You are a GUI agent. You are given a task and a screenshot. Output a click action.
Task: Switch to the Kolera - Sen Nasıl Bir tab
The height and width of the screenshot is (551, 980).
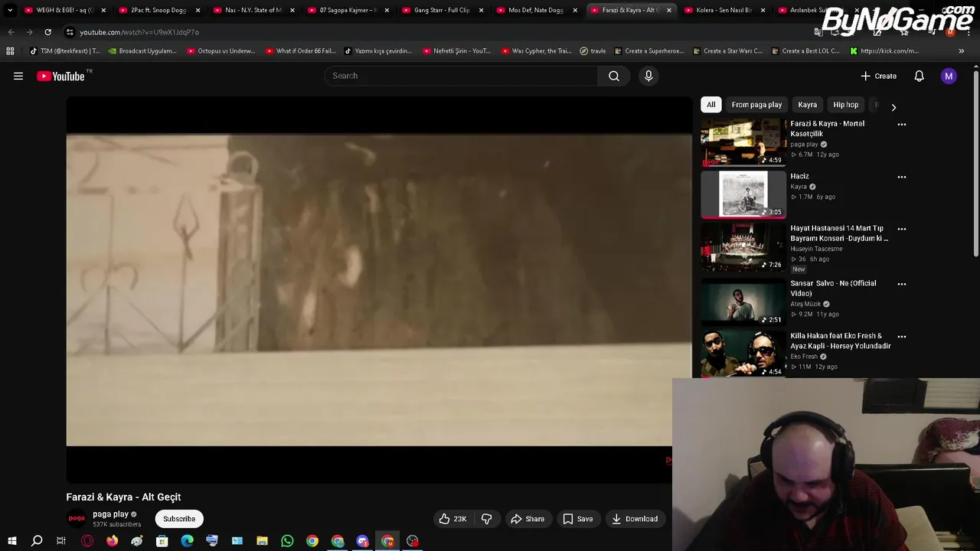pyautogui.click(x=724, y=10)
